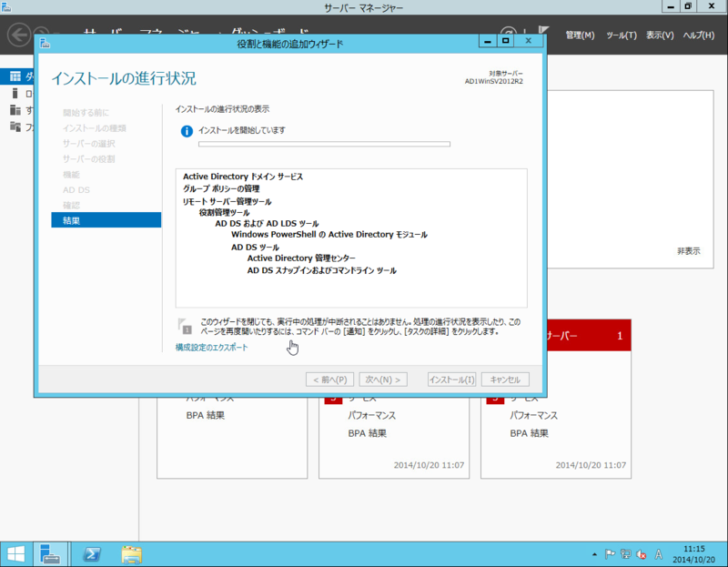Open Windows PowerShell from the taskbar
The height and width of the screenshot is (567, 728).
pos(91,553)
